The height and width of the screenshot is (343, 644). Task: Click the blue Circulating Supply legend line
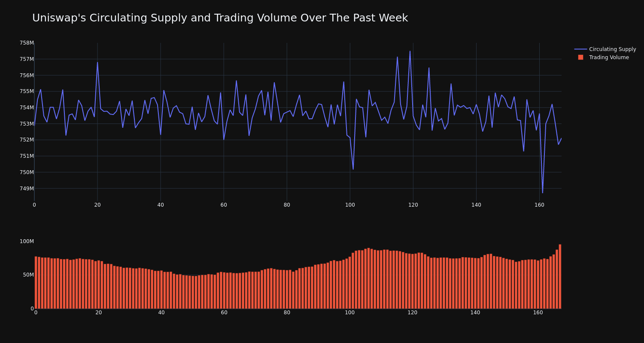(580, 49)
